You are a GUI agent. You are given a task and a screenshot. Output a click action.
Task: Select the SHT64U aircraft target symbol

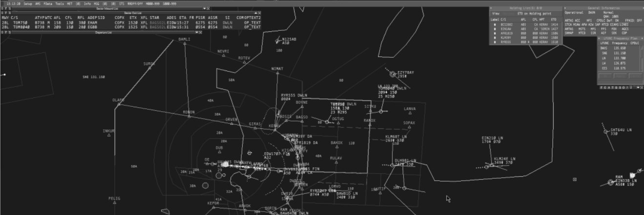[606, 131]
